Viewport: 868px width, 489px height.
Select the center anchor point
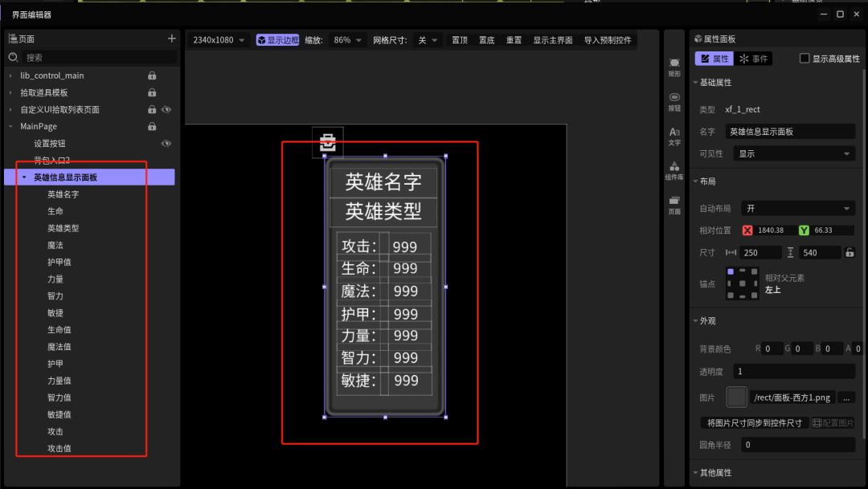[743, 283]
